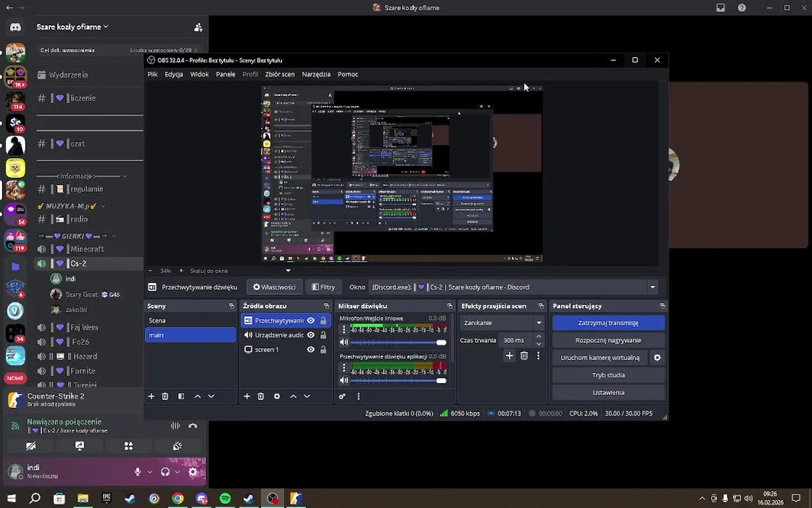Start an activity in Discord voice panel
Viewport: 812px width, 508px height.
tap(128, 446)
